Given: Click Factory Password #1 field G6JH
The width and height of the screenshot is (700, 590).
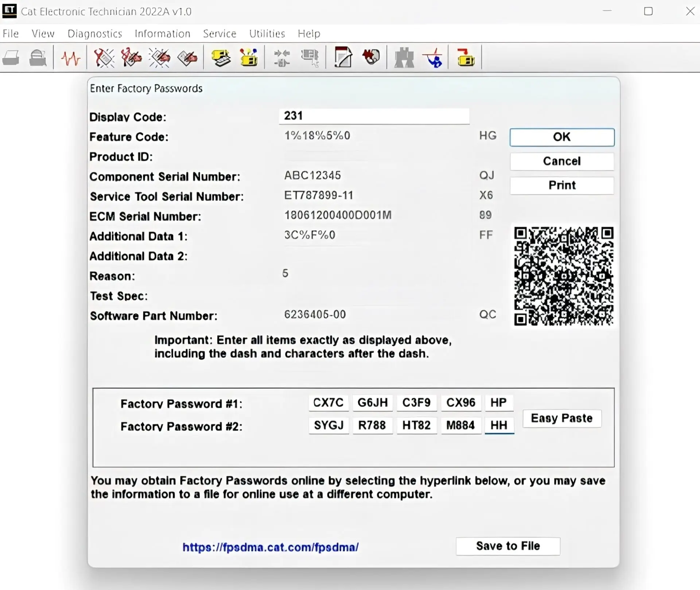Looking at the screenshot, I should pyautogui.click(x=373, y=403).
